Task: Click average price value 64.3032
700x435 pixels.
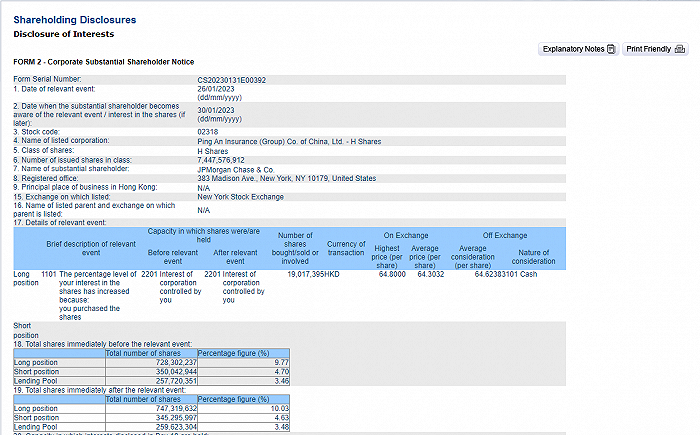Action: pos(431,274)
